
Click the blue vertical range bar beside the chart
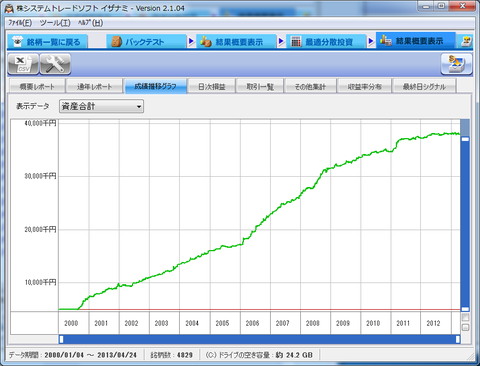pyautogui.click(x=465, y=224)
